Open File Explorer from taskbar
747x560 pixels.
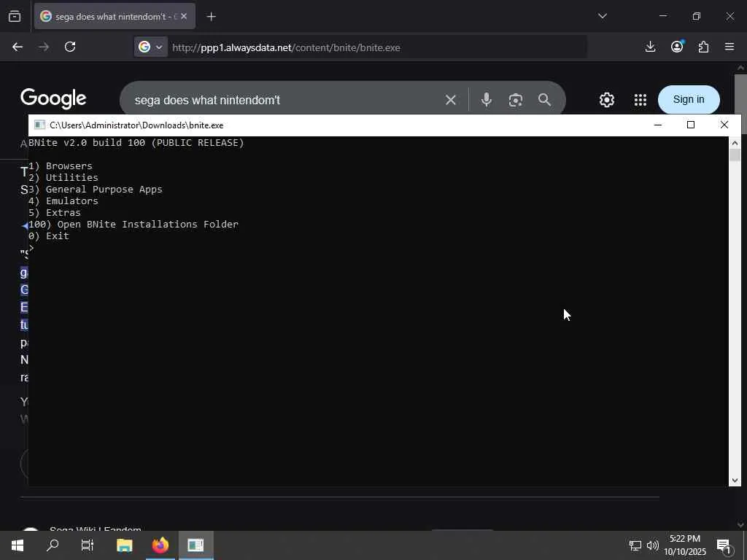pyautogui.click(x=124, y=545)
